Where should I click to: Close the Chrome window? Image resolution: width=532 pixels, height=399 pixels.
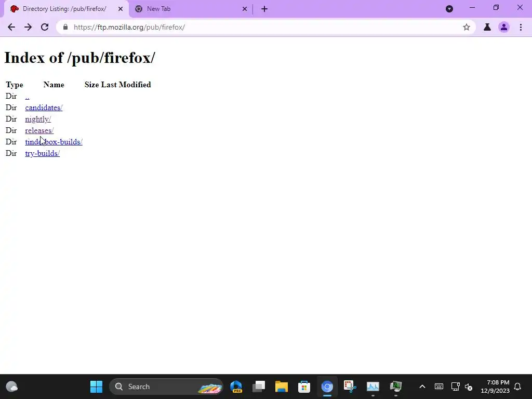520,7
